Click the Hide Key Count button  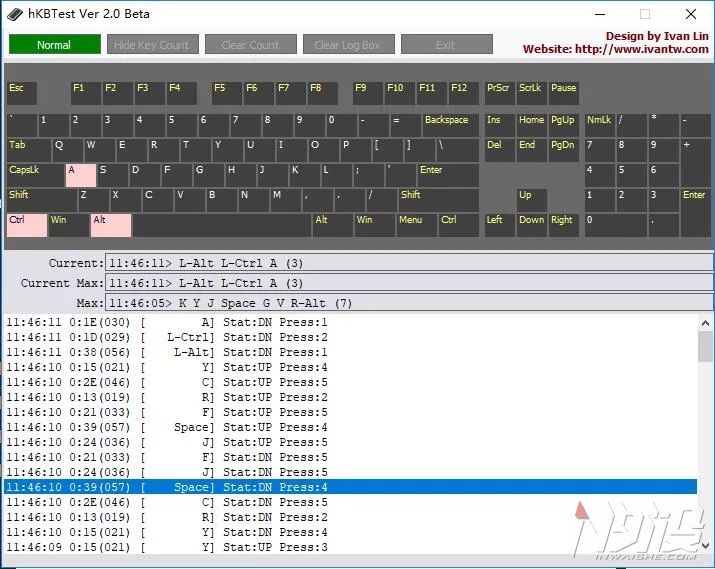tap(153, 45)
